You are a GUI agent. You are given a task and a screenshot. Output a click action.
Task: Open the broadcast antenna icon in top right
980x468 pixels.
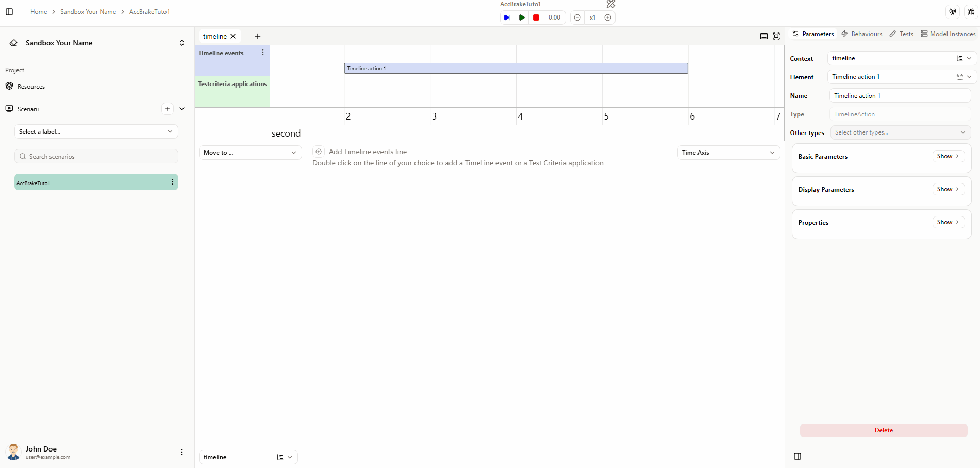point(952,11)
